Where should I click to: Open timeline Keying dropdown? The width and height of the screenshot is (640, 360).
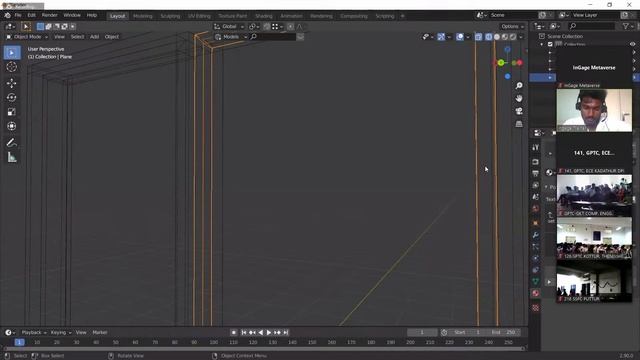click(x=61, y=332)
